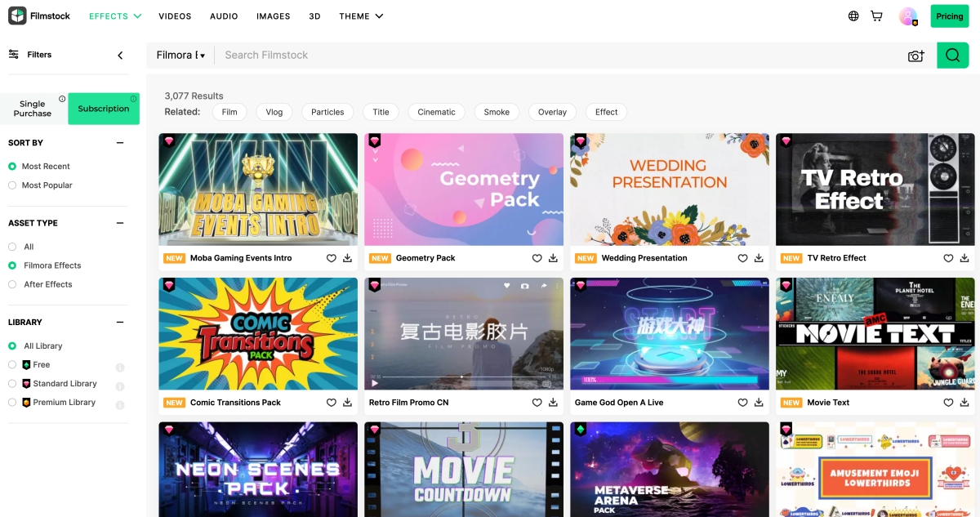Select the Cinematic related tag
The image size is (980, 517).
pos(436,112)
